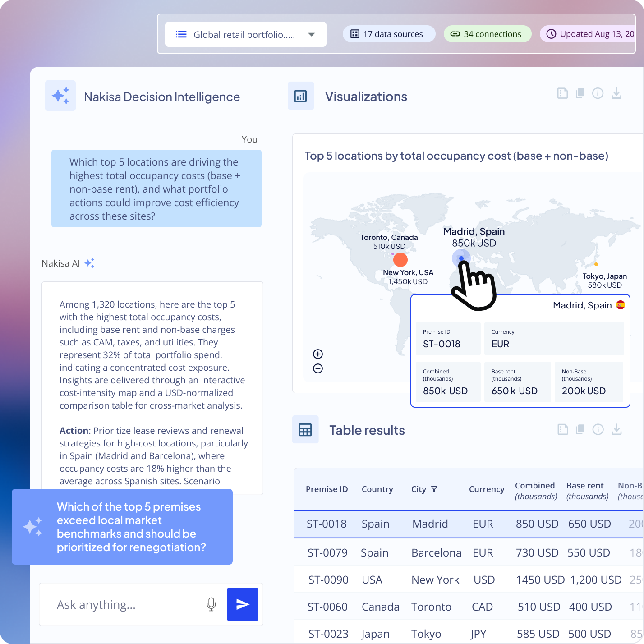This screenshot has height=644, width=644.
Task: Open the Global retail portfolio dropdown
Action: 311,34
